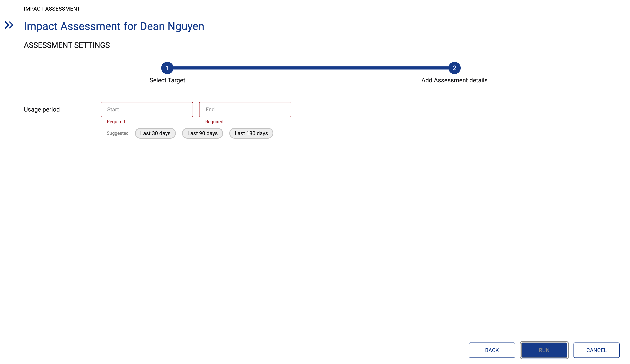Choose the 'Last 180 days' suggestion chip

[251, 133]
